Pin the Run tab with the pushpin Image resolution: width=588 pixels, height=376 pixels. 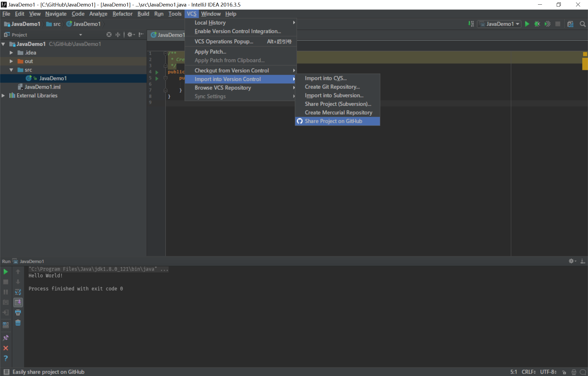pos(6,338)
